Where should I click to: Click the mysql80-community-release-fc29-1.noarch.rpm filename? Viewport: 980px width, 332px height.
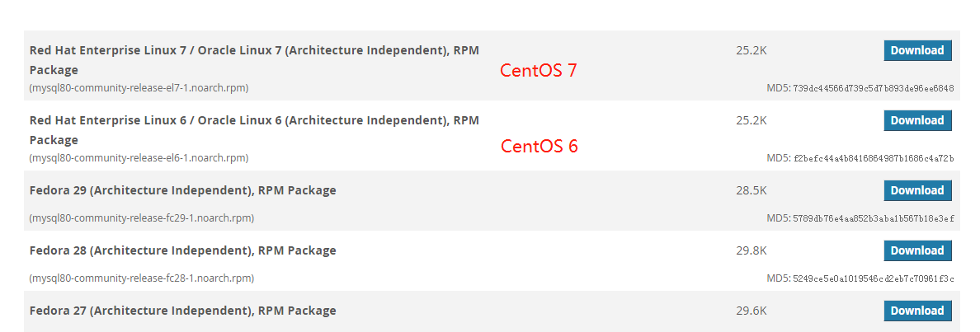[x=141, y=217]
